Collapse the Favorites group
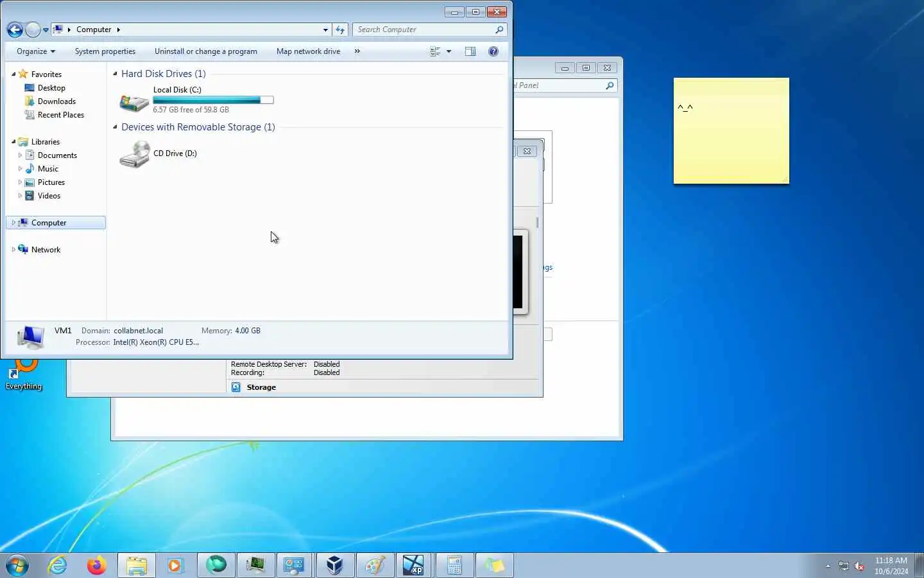This screenshot has width=924, height=578. click(13, 74)
